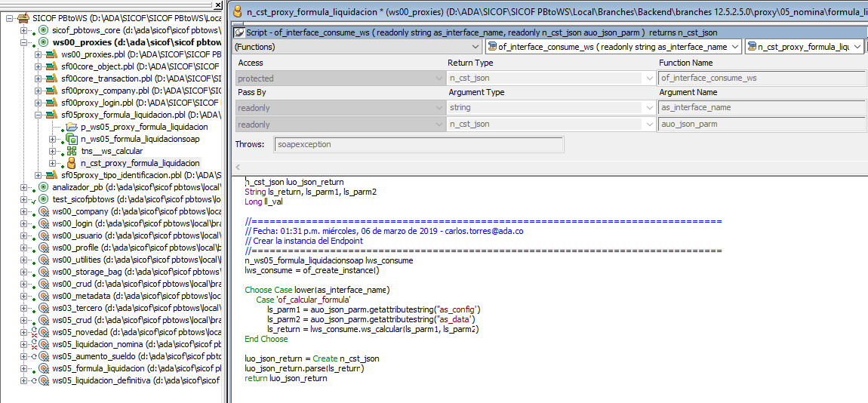Expand the ws00_login target node
Screen dimensions: 868x403
pyautogui.click(x=24, y=223)
